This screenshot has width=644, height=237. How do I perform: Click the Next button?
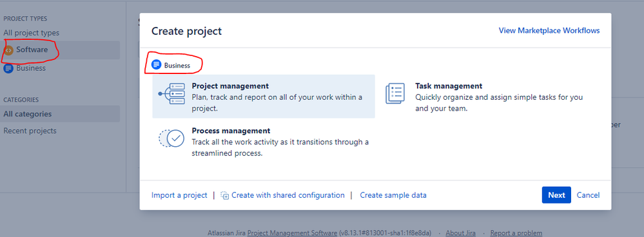(556, 195)
